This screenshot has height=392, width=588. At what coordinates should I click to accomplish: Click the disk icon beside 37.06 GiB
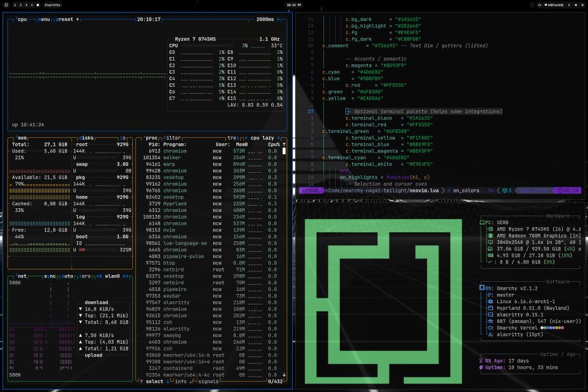pyautogui.click(x=491, y=249)
